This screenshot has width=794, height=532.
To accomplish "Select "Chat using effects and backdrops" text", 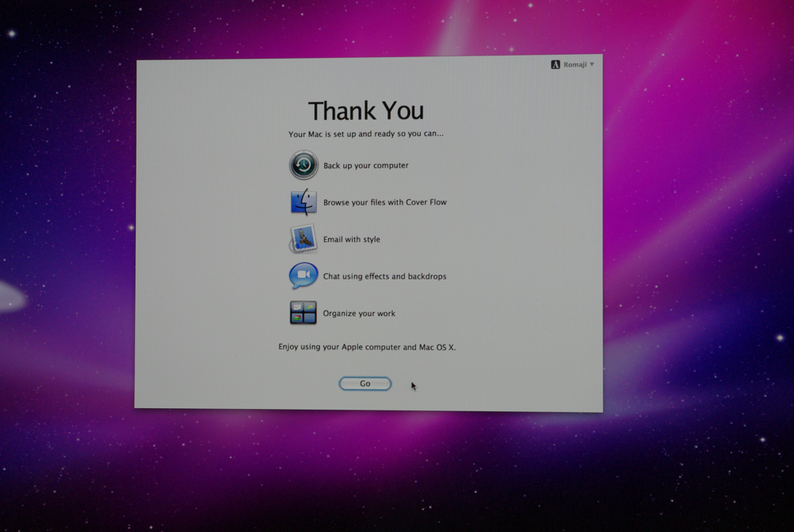I will 385,276.
